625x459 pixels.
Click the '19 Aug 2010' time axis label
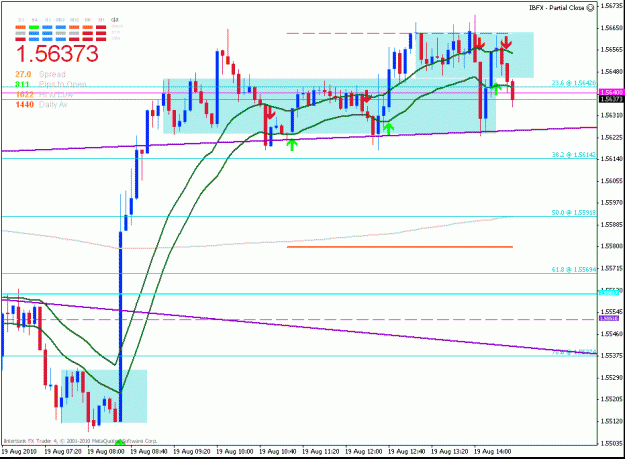(x=19, y=451)
